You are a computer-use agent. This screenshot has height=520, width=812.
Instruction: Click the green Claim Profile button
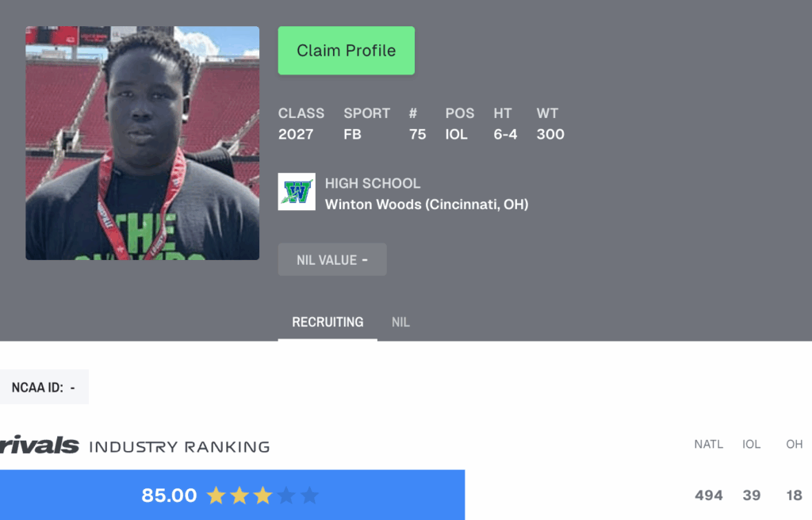tap(347, 51)
